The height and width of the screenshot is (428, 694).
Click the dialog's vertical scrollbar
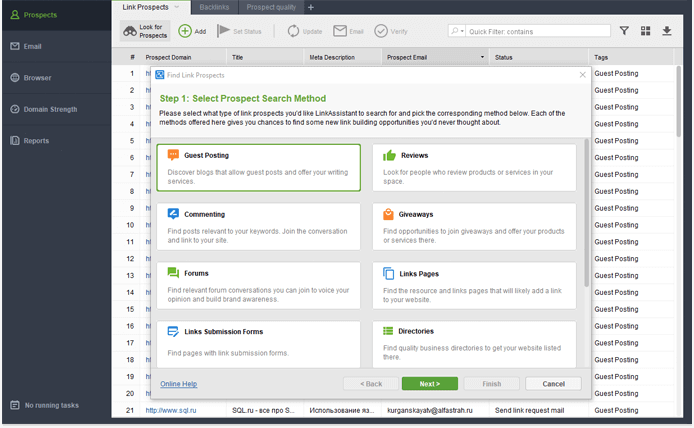pyautogui.click(x=586, y=212)
